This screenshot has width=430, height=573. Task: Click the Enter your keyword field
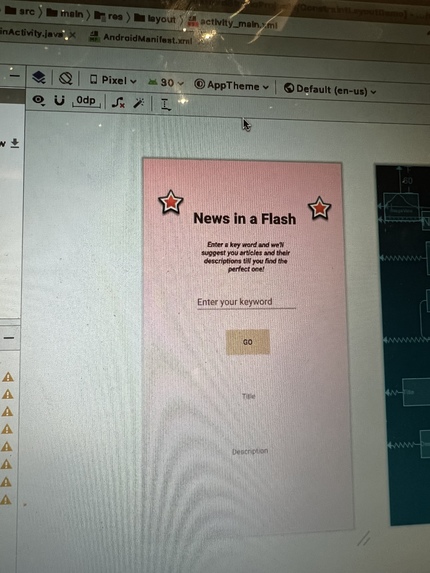246,302
